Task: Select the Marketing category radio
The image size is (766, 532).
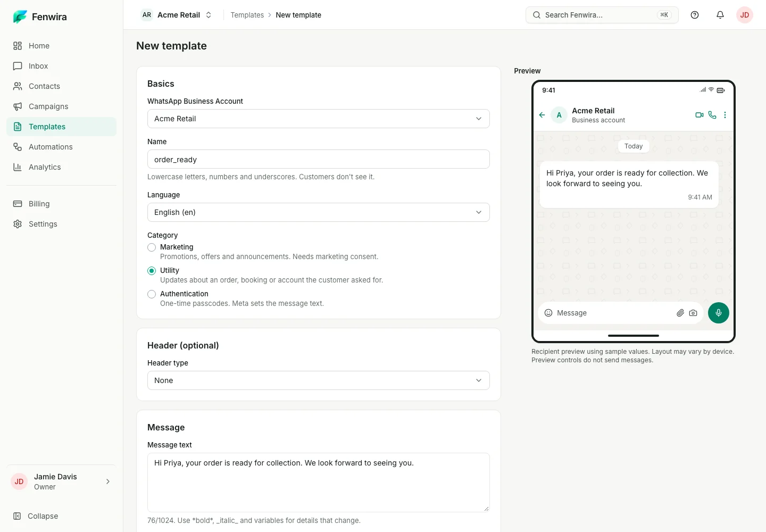Action: pyautogui.click(x=152, y=247)
